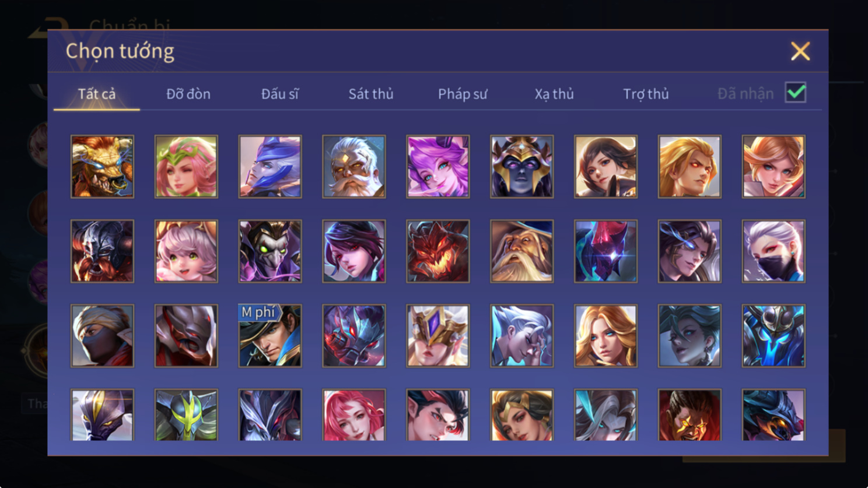Select the golden lion beast hero portrait
868x488 pixels.
(x=102, y=167)
